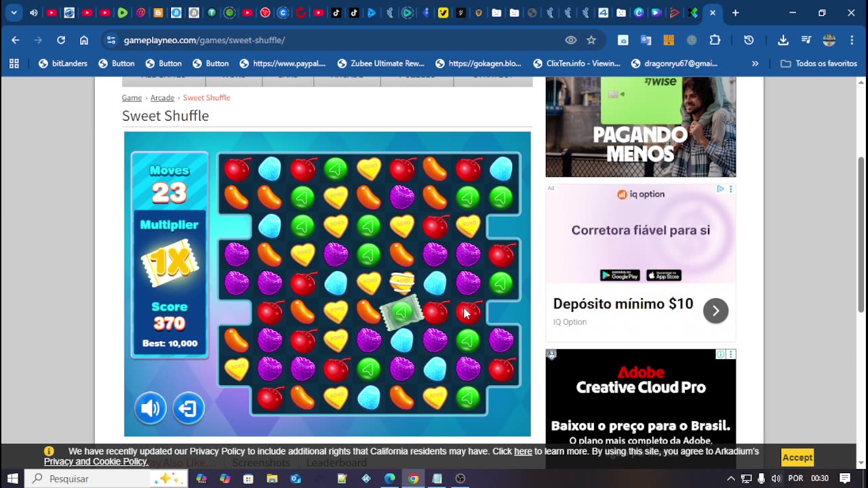Open the media controls music icon
The width and height of the screenshot is (868, 488).
806,40
